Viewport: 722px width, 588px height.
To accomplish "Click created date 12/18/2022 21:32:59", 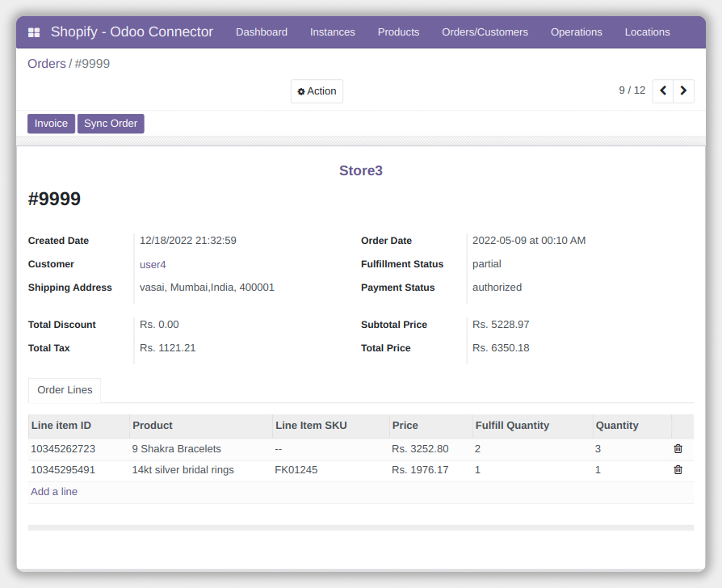I will pyautogui.click(x=188, y=241).
